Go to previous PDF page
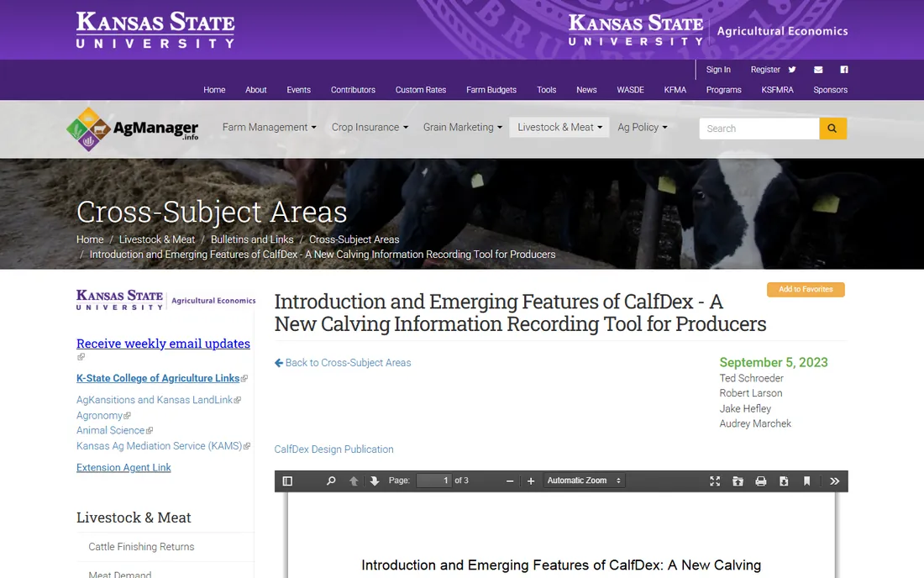 point(354,481)
